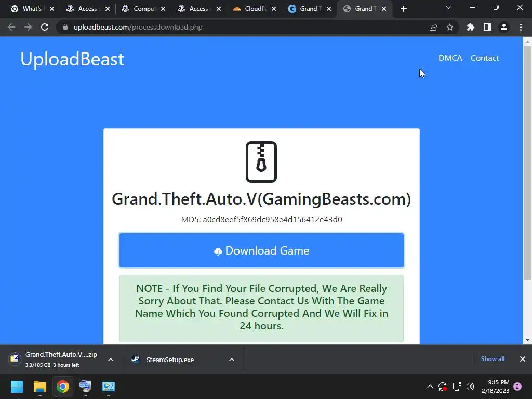Click Show all downloads
This screenshot has height=399, width=532.
pyautogui.click(x=493, y=359)
